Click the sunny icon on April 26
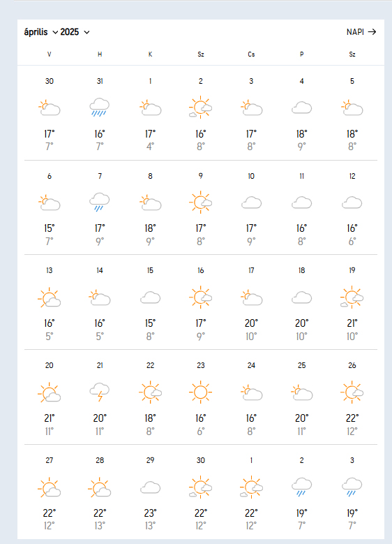This screenshot has width=392, height=544. pyautogui.click(x=352, y=392)
